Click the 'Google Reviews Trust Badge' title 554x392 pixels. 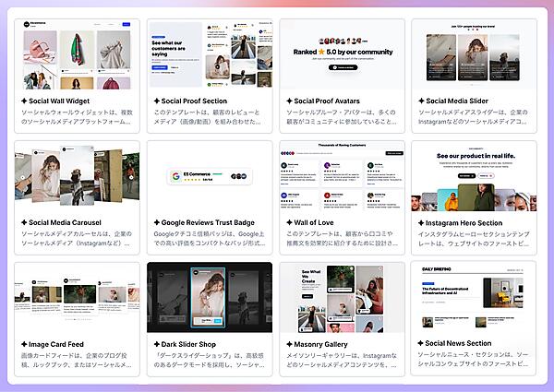click(x=208, y=222)
